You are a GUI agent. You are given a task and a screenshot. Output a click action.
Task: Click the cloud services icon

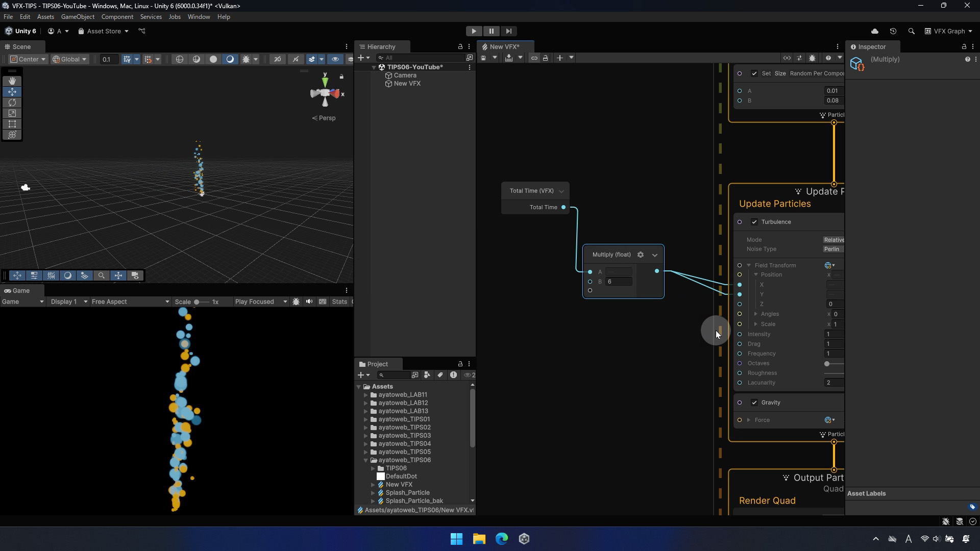[875, 31]
